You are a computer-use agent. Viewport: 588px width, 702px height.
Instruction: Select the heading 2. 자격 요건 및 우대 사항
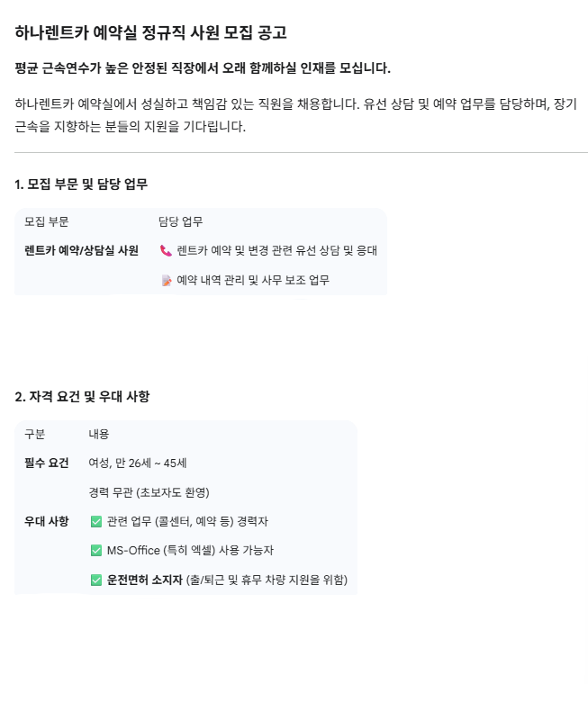tap(82, 397)
